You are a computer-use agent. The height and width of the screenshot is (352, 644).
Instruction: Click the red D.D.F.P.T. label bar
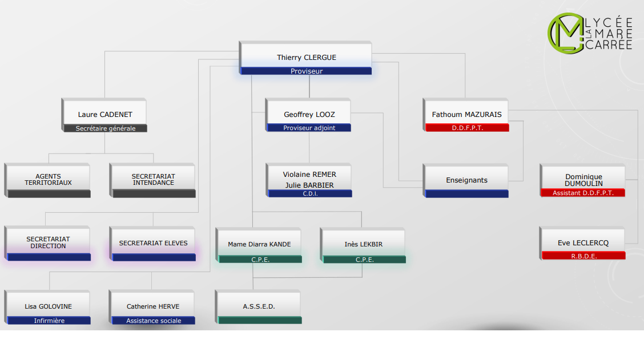coord(467,128)
